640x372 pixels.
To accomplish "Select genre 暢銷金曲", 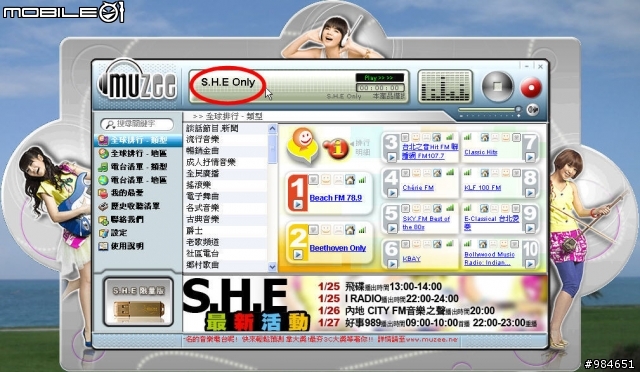I will tap(226, 151).
